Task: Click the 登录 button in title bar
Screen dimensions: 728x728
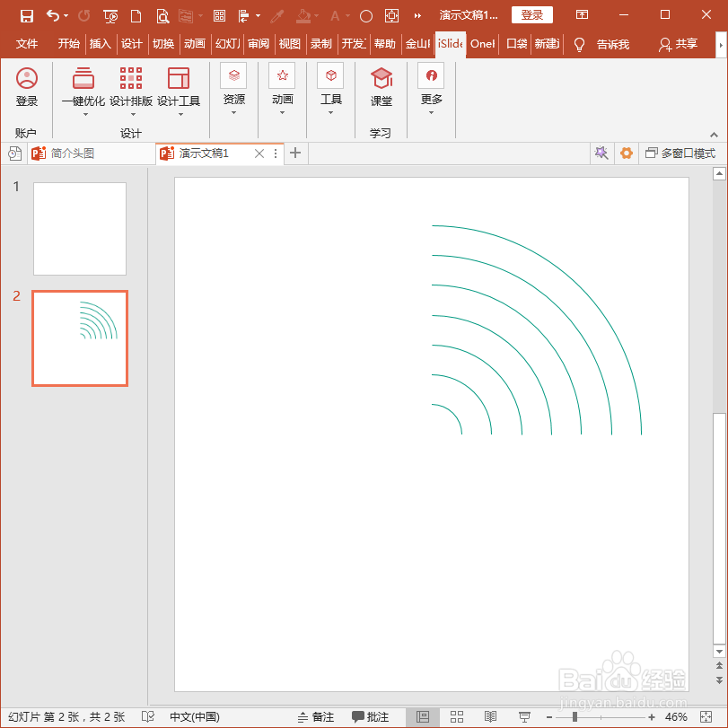Action: coord(532,15)
